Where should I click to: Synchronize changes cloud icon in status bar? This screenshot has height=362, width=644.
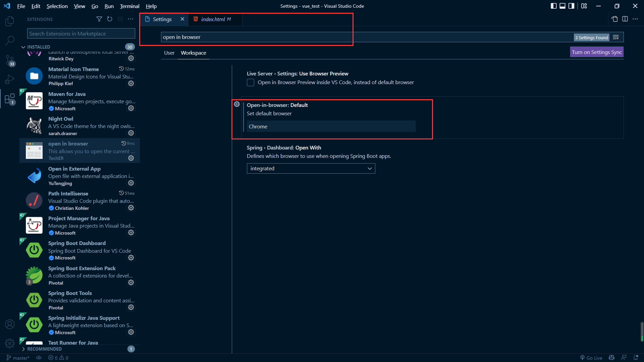[39, 358]
